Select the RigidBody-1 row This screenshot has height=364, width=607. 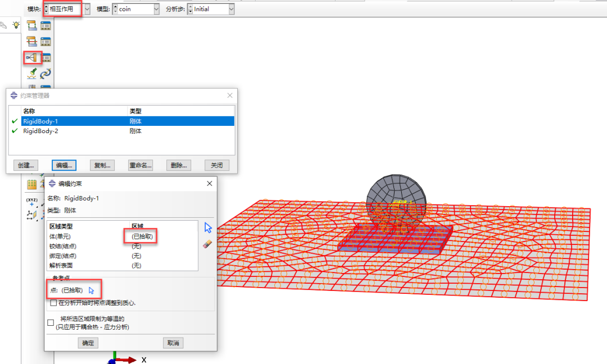[128, 121]
